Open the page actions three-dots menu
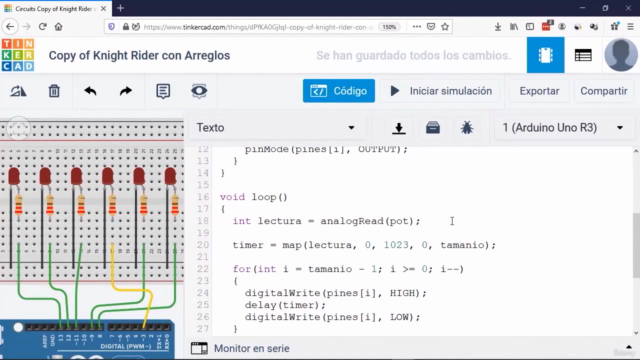640x360 pixels. pyautogui.click(x=417, y=27)
